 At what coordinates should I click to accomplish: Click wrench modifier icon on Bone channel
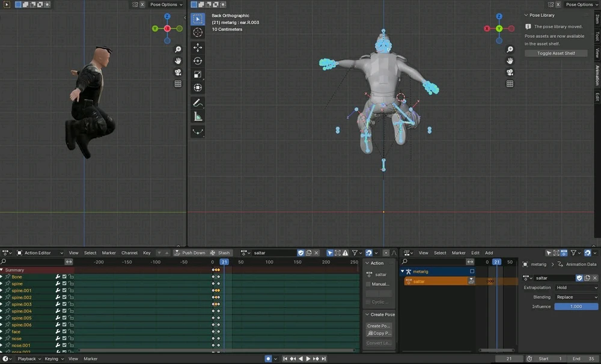click(58, 277)
